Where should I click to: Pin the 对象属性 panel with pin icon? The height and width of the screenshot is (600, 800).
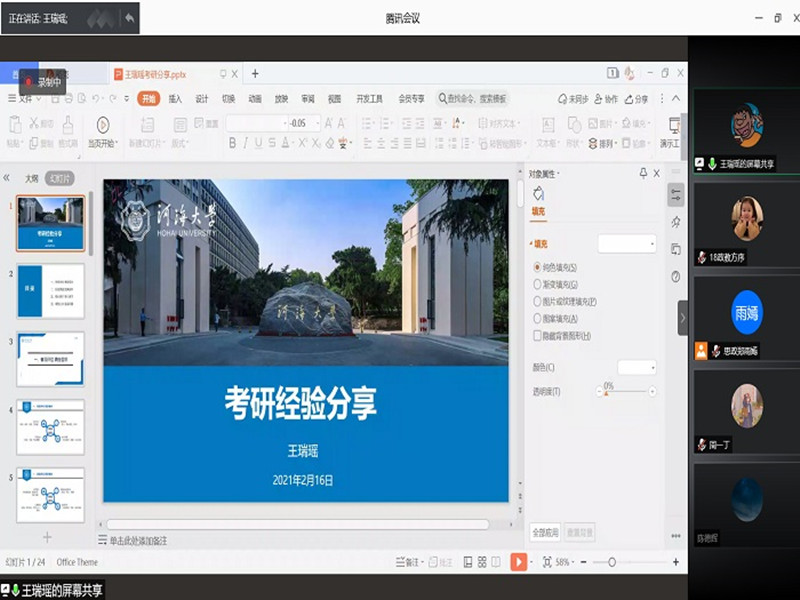[643, 173]
